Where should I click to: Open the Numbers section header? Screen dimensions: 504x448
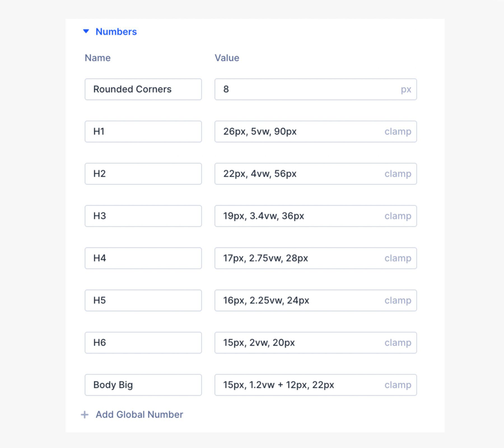click(x=116, y=32)
